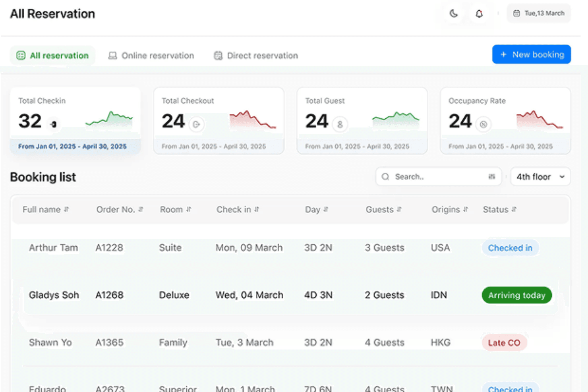588x392 pixels.
Task: Open the Tue,13 March date picker
Action: (x=539, y=14)
